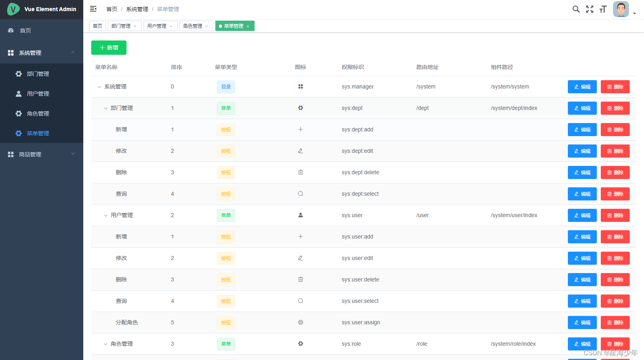Click the person icon in the sys:user row
The image size is (644, 360).
click(x=301, y=215)
